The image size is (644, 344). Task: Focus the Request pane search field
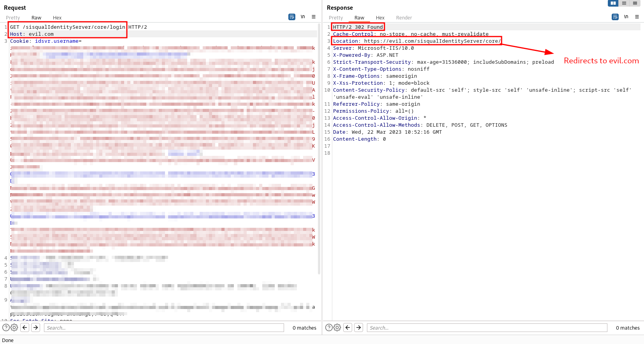click(164, 328)
